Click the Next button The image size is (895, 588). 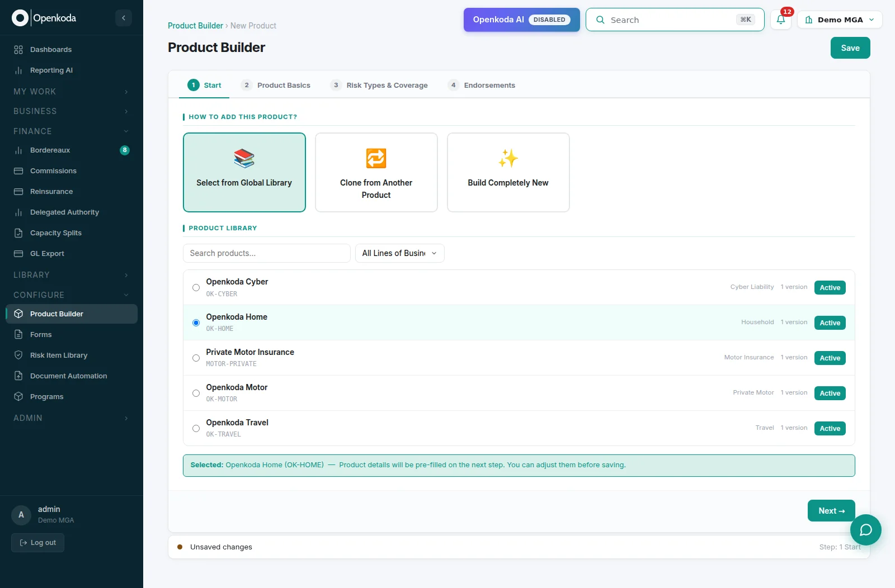(x=831, y=511)
